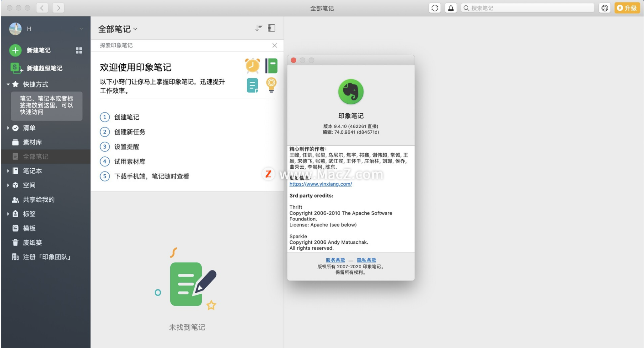The height and width of the screenshot is (348, 644).
Task: Click the lightbulb icon in welcome card
Action: 271,85
